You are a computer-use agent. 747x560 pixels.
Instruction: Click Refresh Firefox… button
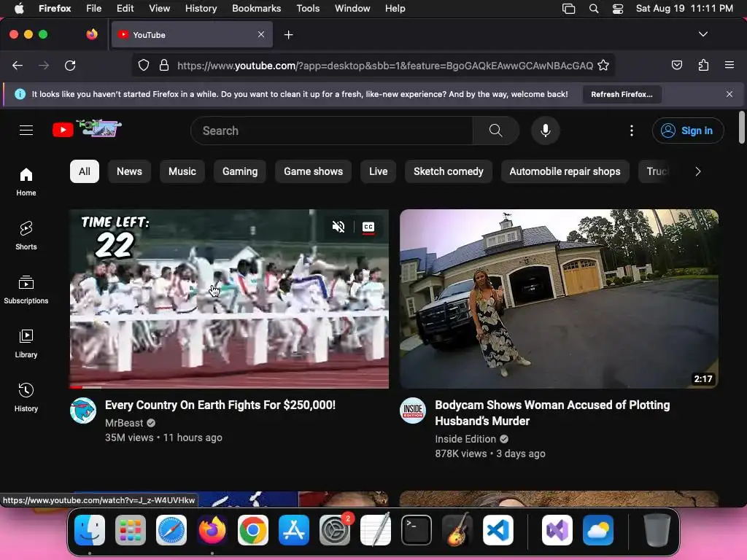622,94
